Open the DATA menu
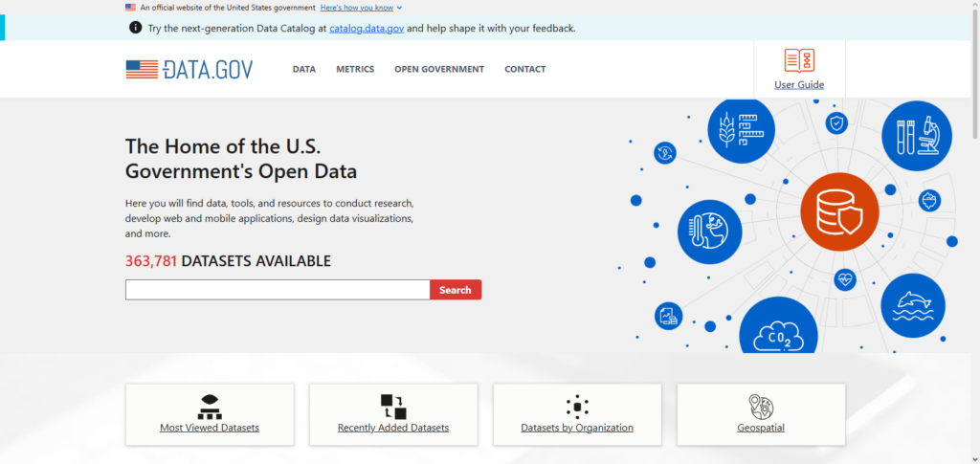This screenshot has height=464, width=980. pyautogui.click(x=303, y=69)
